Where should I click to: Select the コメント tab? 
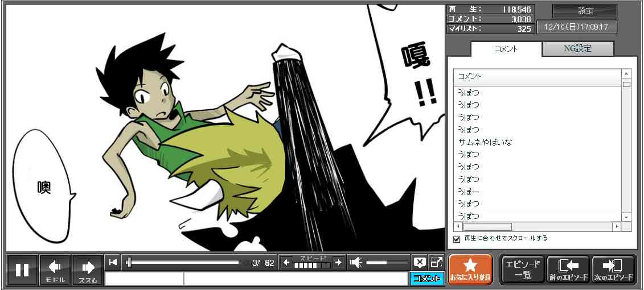506,49
